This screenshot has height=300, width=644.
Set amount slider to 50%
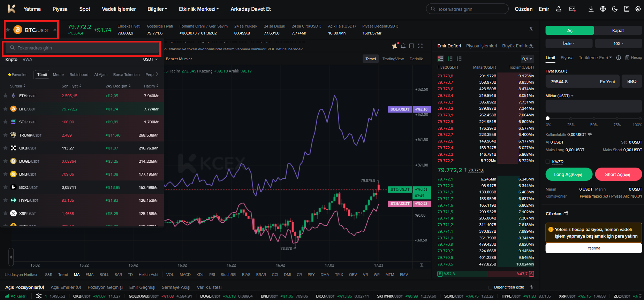(594, 118)
